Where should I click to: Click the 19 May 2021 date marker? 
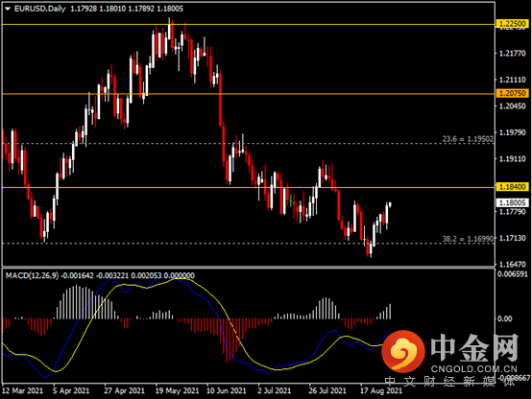point(177,391)
